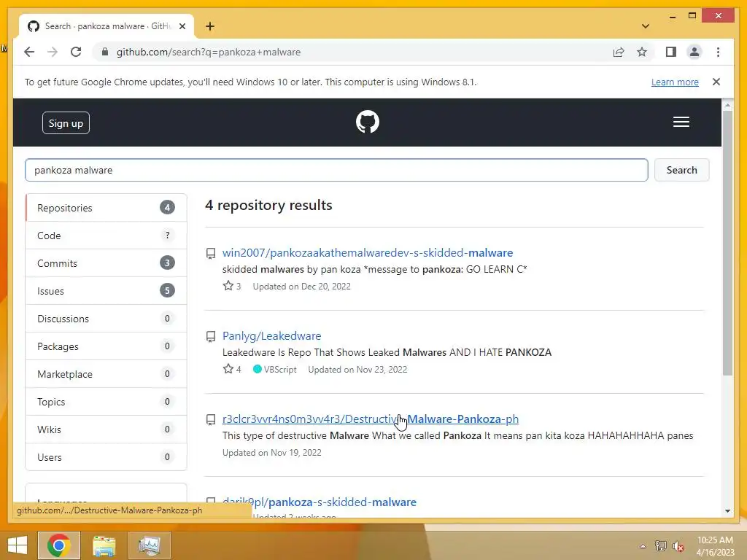
Task: Click the Chrome taskbar icon
Action: click(x=58, y=545)
